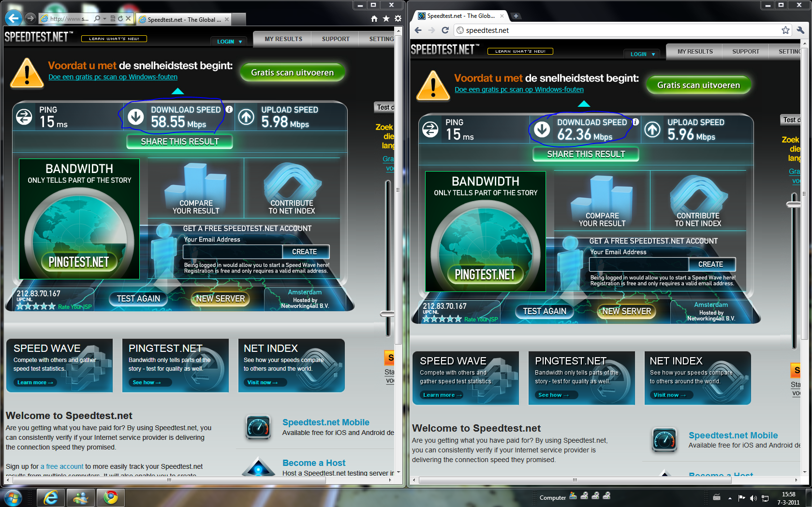This screenshot has height=507, width=812.
Task: Open Chrome's wrench menu icon
Action: [800, 30]
